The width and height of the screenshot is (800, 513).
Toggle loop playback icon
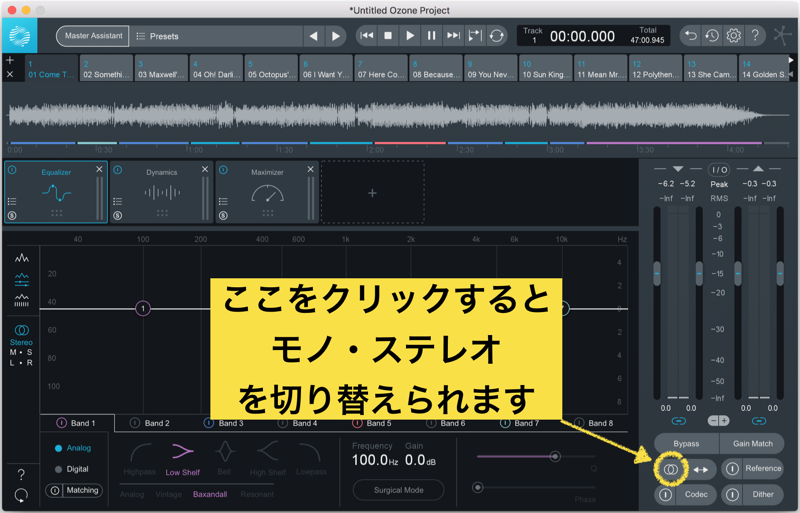point(496,36)
